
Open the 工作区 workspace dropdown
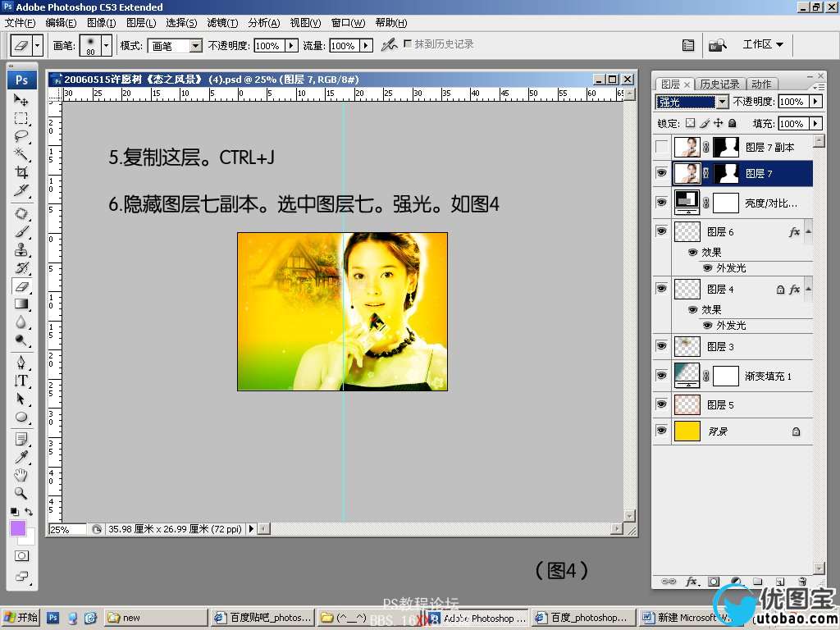pyautogui.click(x=763, y=44)
